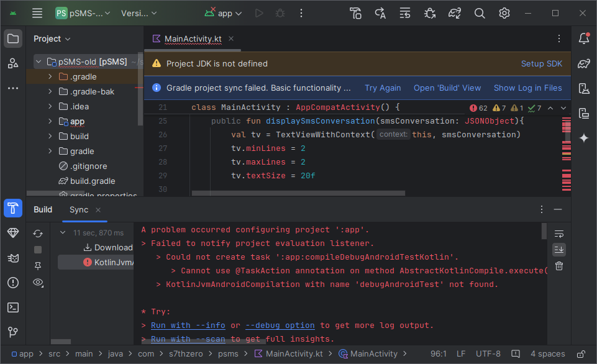Screen dimensions: 597x364
Task: Click the Sync Project with Gradle Files icon
Action: click(455, 13)
